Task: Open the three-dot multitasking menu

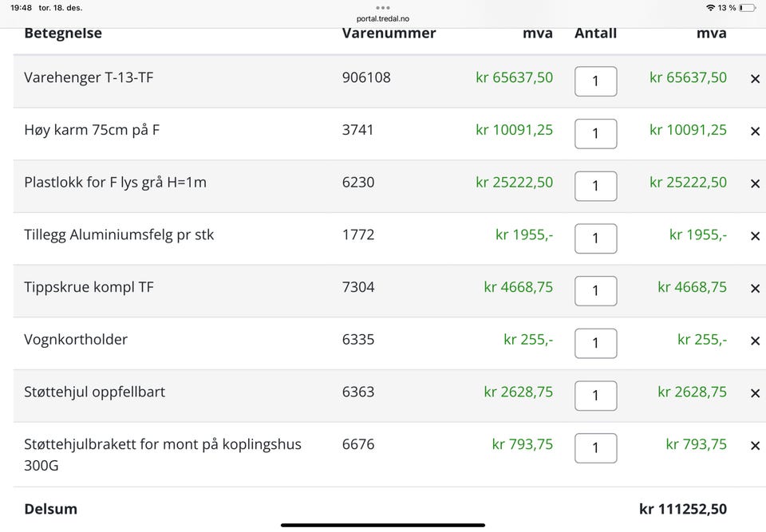Action: pyautogui.click(x=383, y=7)
